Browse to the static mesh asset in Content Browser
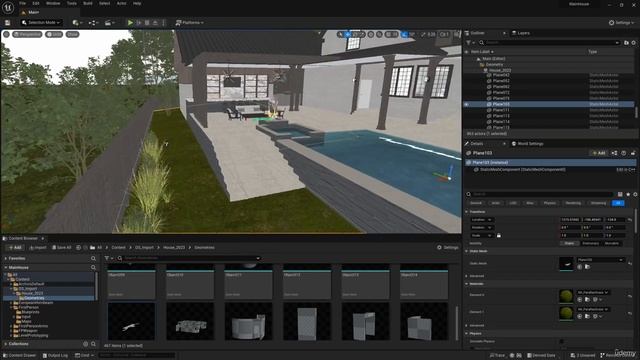 click(587, 267)
